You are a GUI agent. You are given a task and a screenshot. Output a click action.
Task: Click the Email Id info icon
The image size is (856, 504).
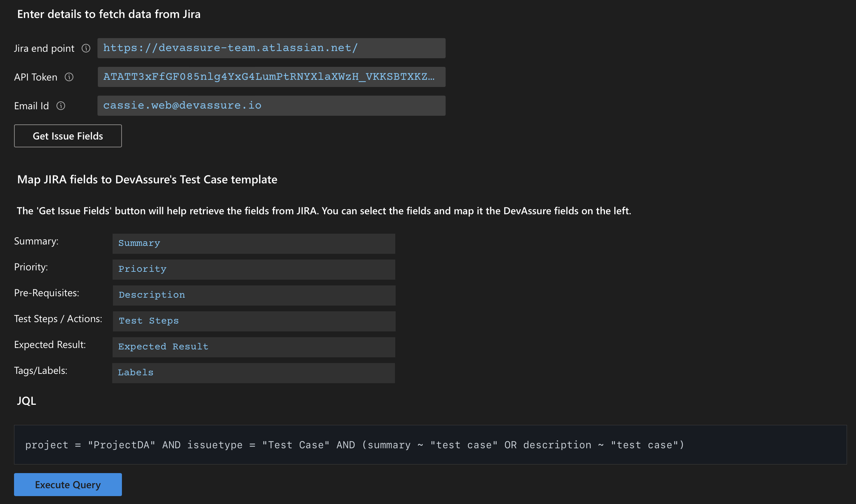tap(60, 106)
